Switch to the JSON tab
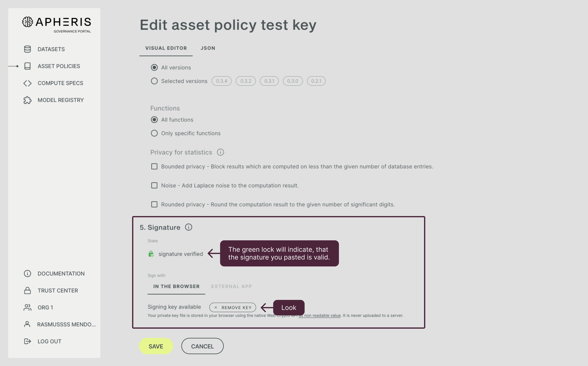588x366 pixels. click(x=208, y=48)
